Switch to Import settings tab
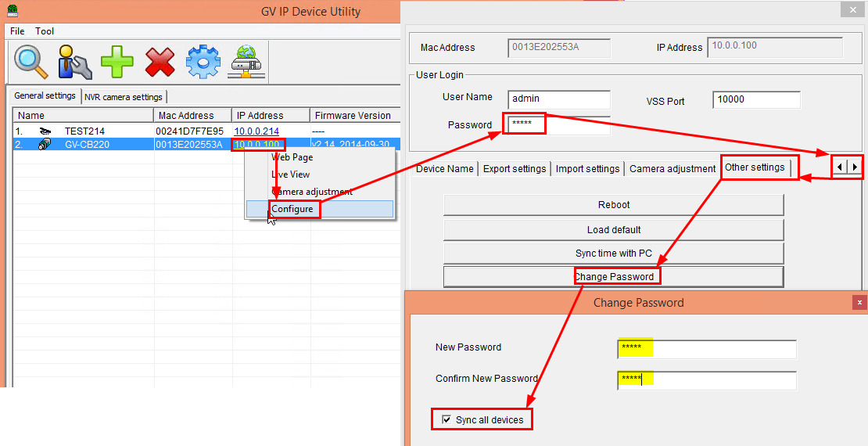The image size is (868, 446). click(x=587, y=168)
